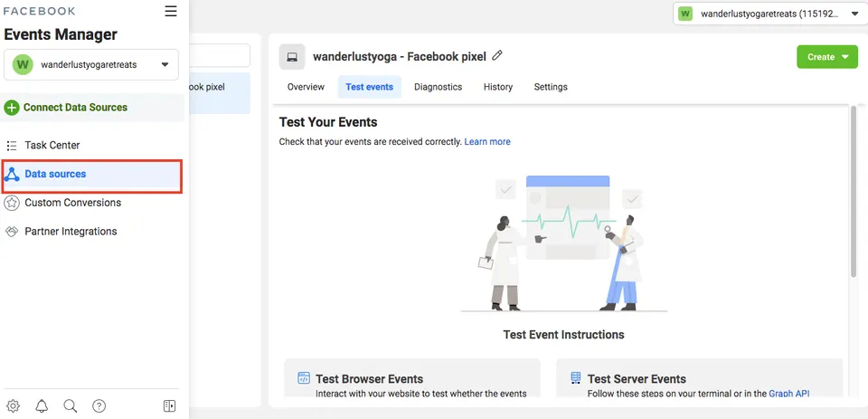Click top-right green account avatar
Viewport: 868px width, 419px height.
[685, 14]
